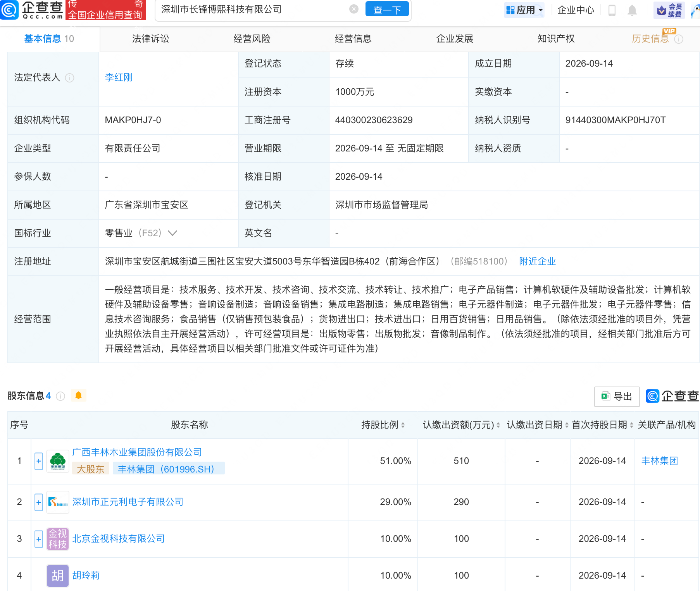
Task: Click orange bell alert beside 股东信息
Action: (x=78, y=395)
